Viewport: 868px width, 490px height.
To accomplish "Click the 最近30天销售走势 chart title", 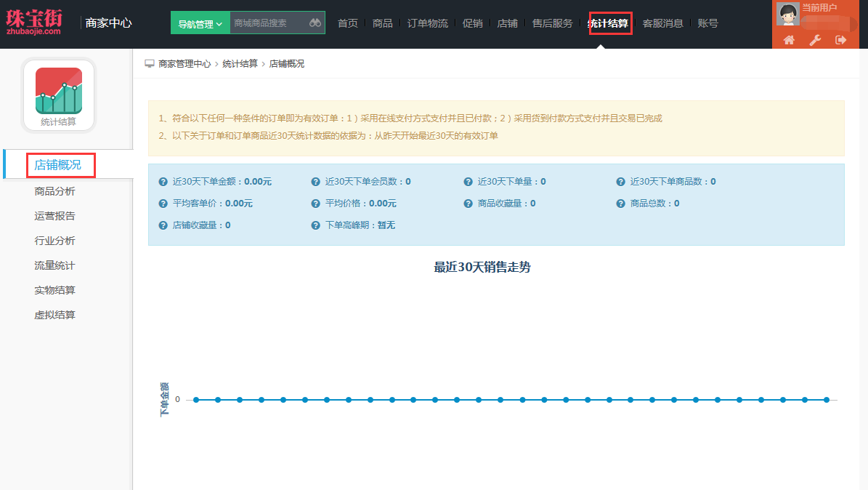I will [x=482, y=267].
